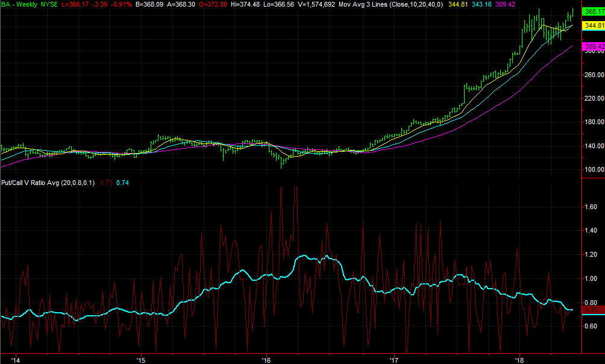Image resolution: width=605 pixels, height=364 pixels.
Task: Select the last price L=368.17 value
Action: pyautogui.click(x=75, y=5)
